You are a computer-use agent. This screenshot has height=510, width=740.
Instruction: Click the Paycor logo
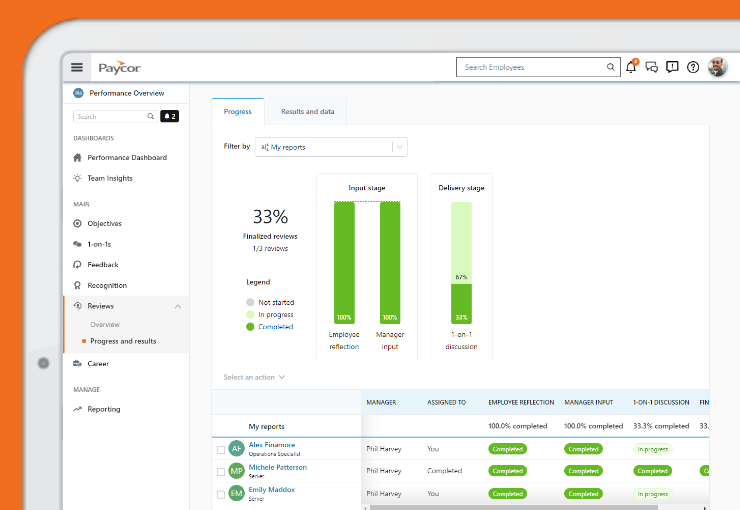[119, 67]
